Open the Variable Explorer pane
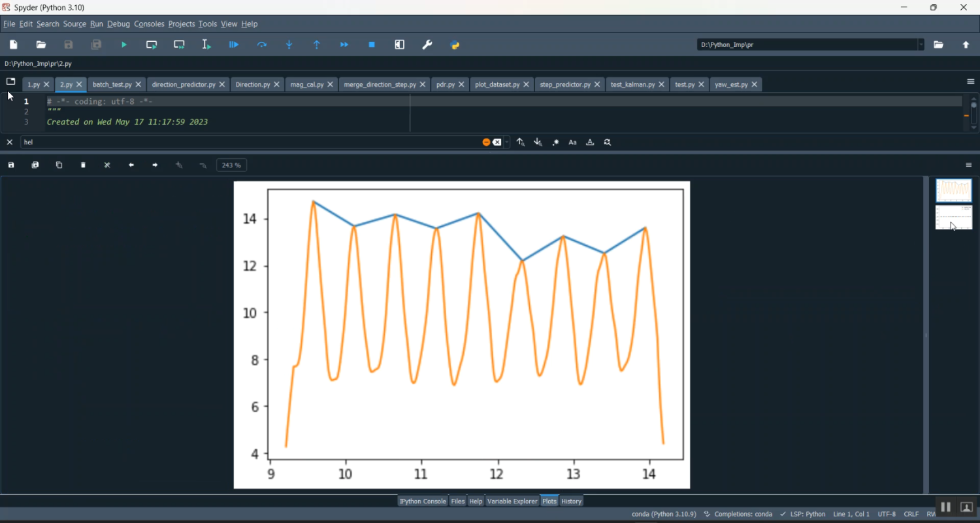This screenshot has height=523, width=980. click(512, 501)
